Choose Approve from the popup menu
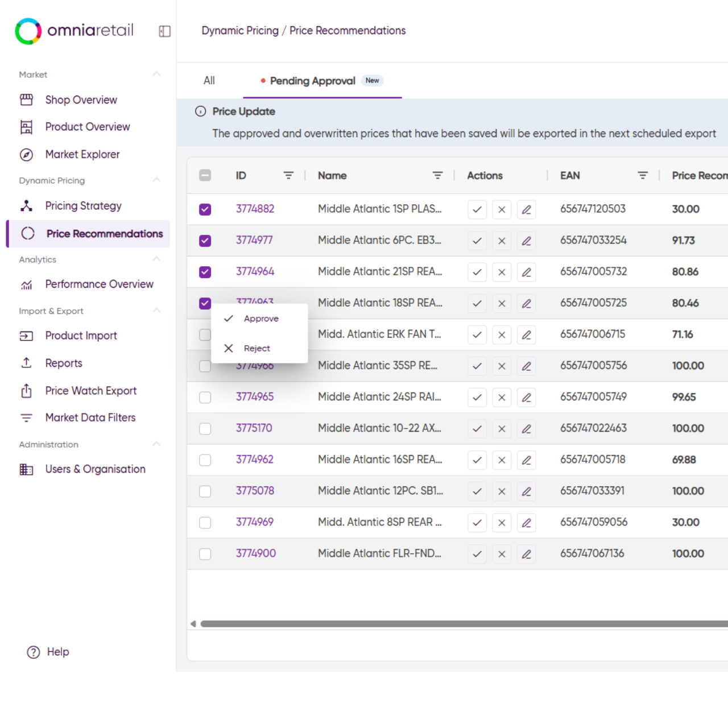Screen dimensions: 728x728 (x=259, y=318)
